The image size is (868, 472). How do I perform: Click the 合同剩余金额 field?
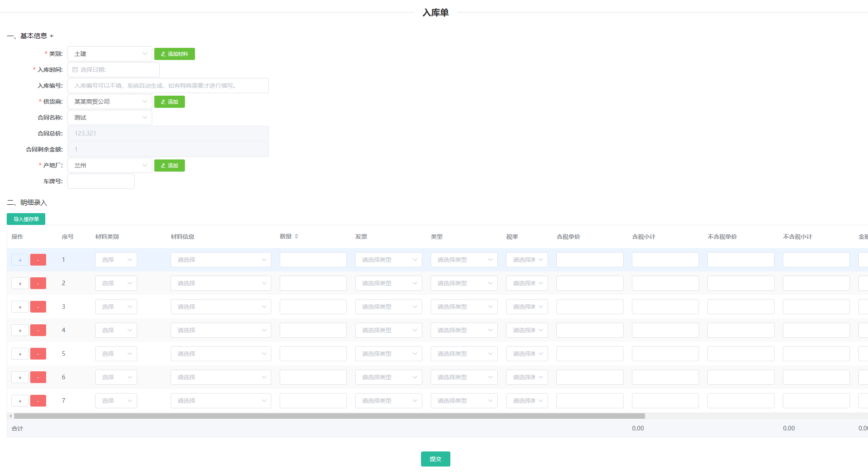click(168, 149)
